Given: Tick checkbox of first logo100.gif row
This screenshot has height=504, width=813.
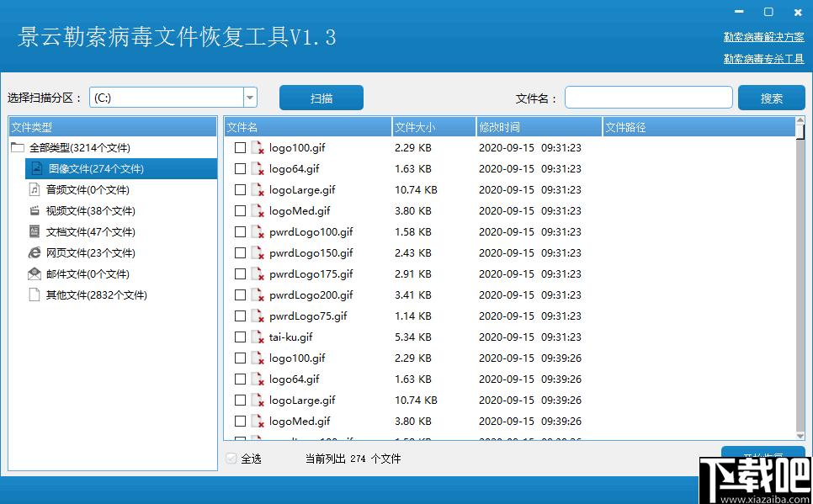Looking at the screenshot, I should 240,148.
